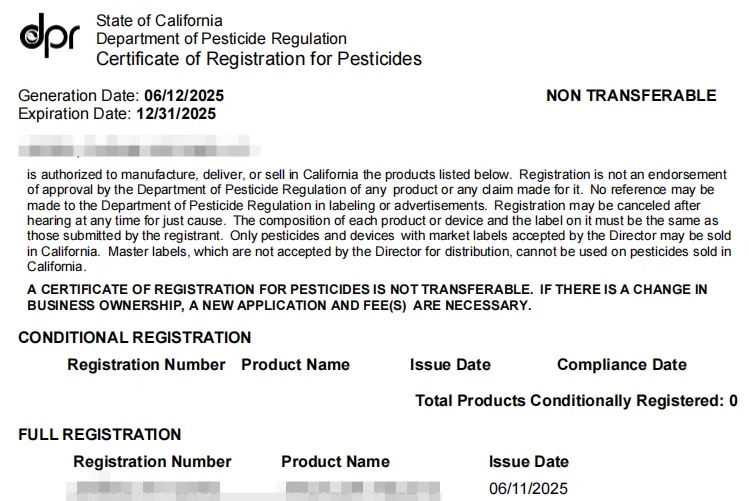Click the conditional Registration Number header
The width and height of the screenshot is (749, 501).
(146, 365)
